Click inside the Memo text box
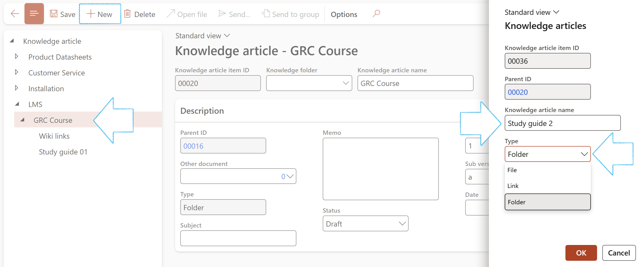 click(x=381, y=169)
